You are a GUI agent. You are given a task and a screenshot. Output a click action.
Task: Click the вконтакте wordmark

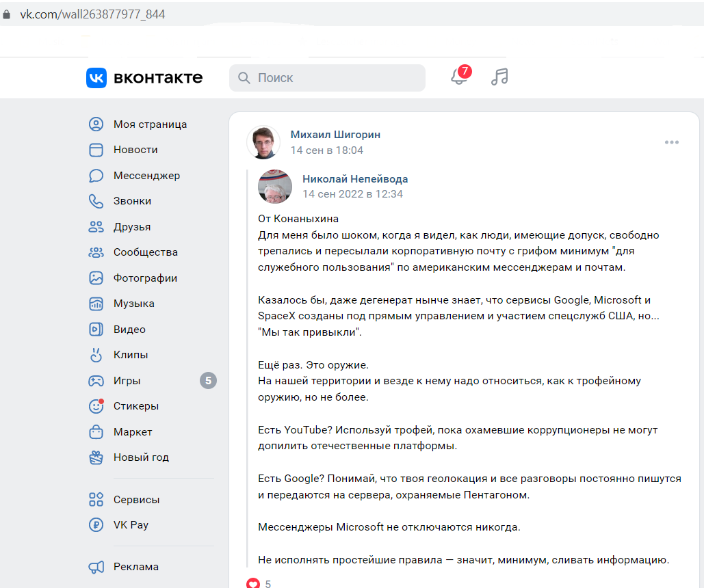tap(158, 78)
